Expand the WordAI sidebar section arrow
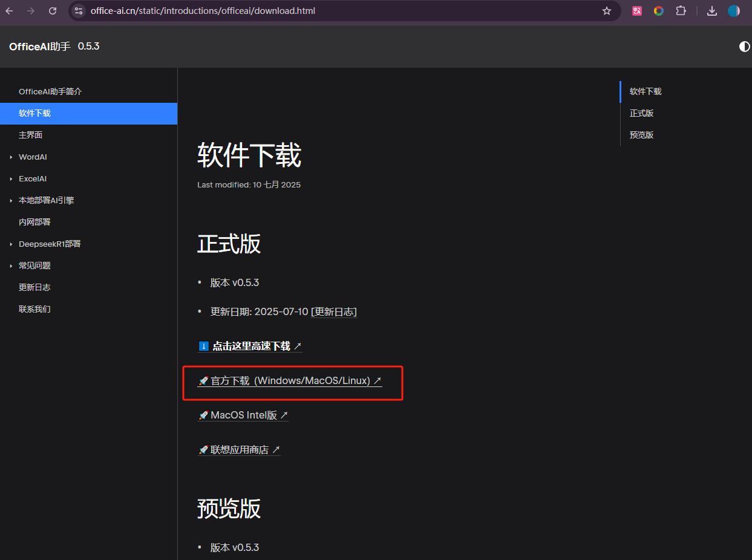This screenshot has height=560, width=752. point(11,157)
